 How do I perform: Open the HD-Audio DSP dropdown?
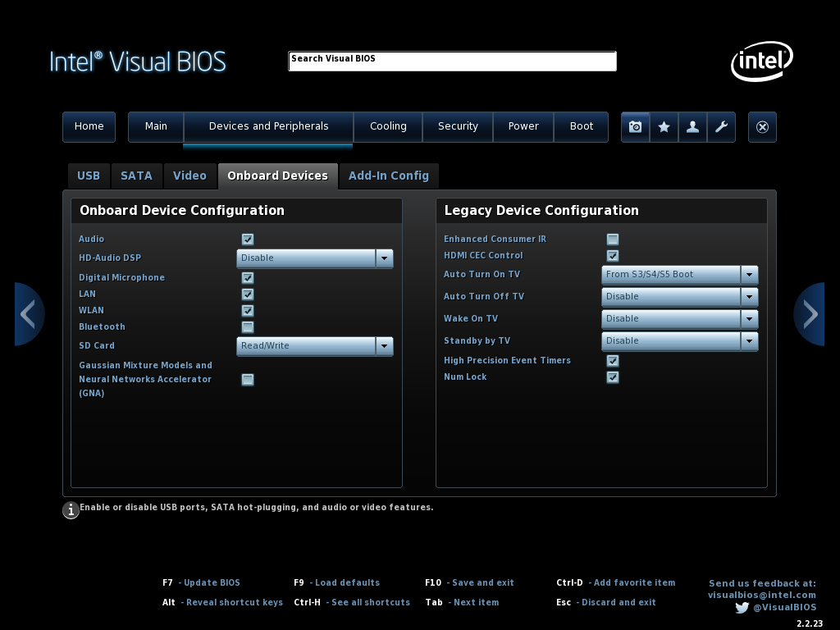315,258
